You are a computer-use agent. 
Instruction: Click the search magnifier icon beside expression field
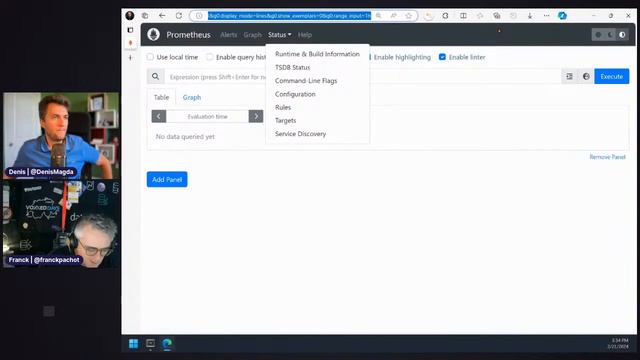click(x=156, y=76)
